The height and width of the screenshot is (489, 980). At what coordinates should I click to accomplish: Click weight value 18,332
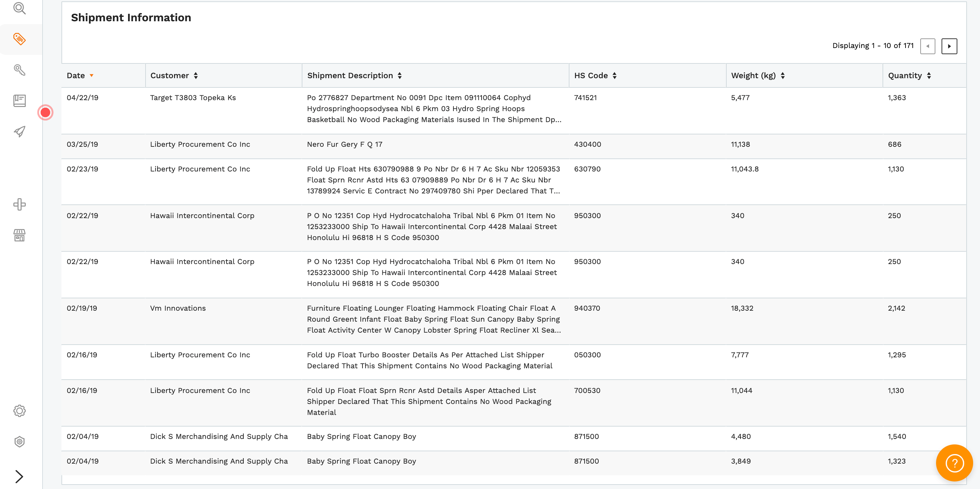point(742,308)
